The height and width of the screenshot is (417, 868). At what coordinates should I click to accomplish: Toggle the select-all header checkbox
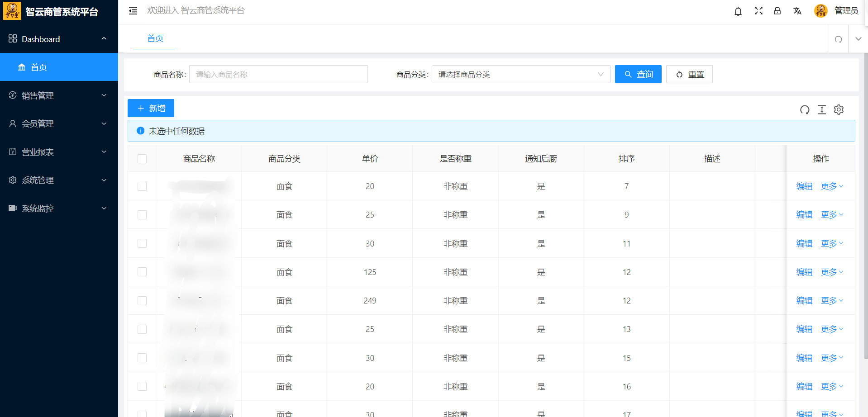click(x=142, y=159)
